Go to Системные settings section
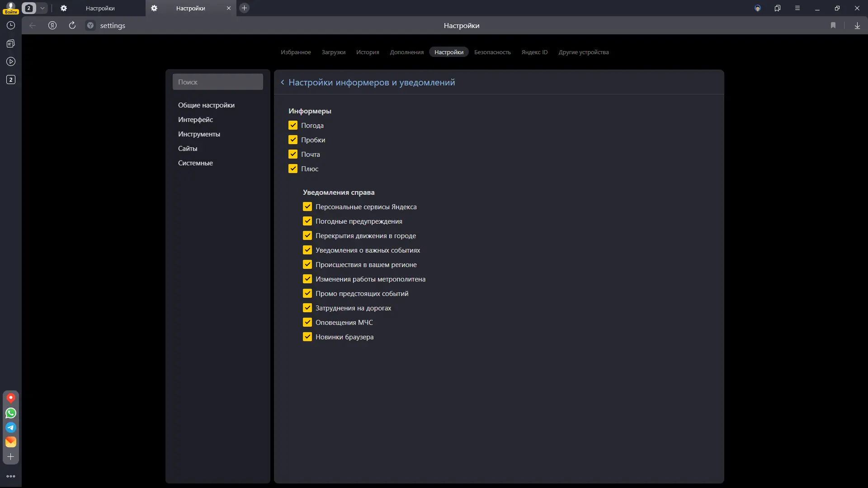Screen dimensions: 868x488 pos(195,163)
